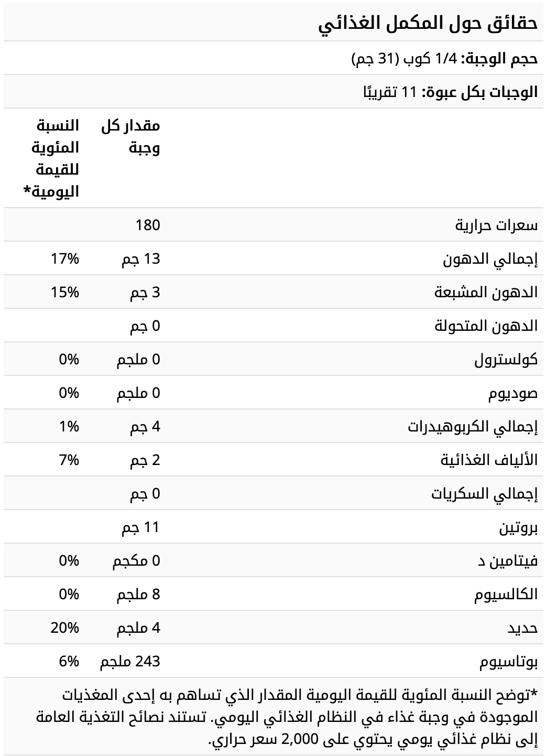
Task: Select the 'سعرات حرارية' row label
Action: tap(496, 225)
